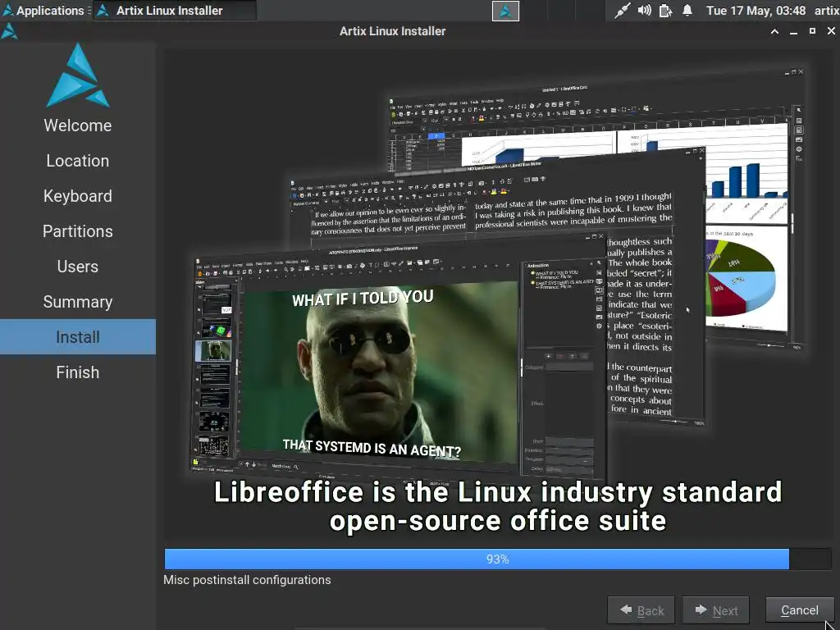
Task: Select the highlighted Install step
Action: [78, 337]
